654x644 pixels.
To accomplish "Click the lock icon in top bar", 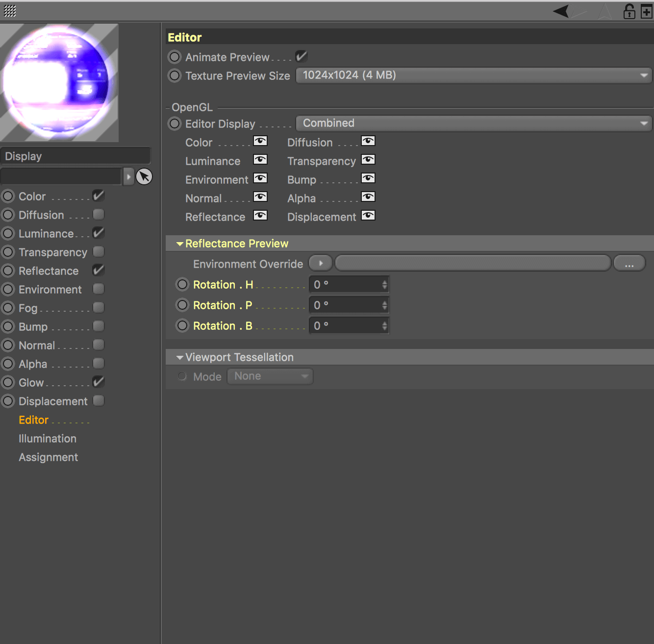I will pos(629,11).
